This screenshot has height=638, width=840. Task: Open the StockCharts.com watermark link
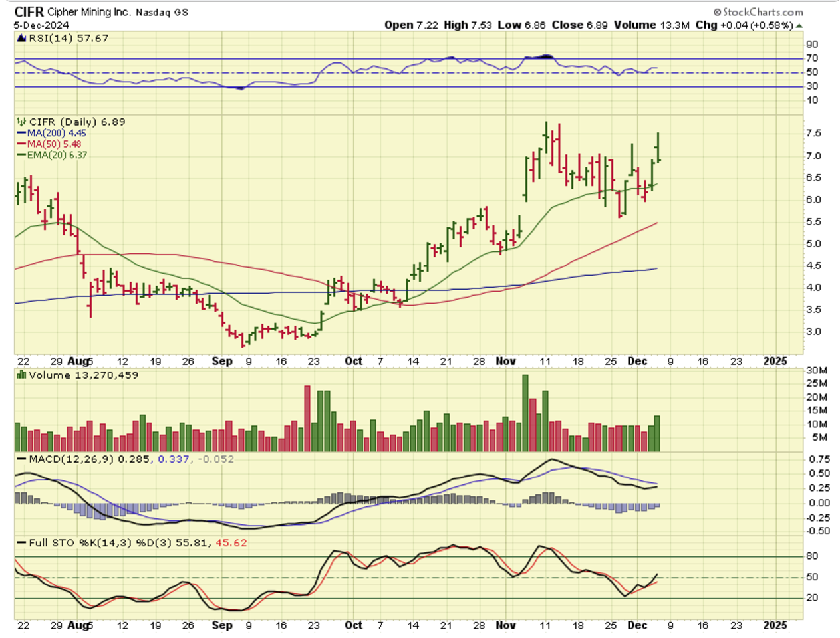click(758, 12)
